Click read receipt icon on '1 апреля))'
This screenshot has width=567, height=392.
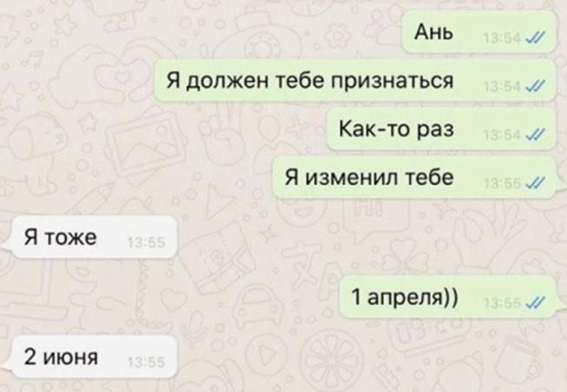coord(535,304)
